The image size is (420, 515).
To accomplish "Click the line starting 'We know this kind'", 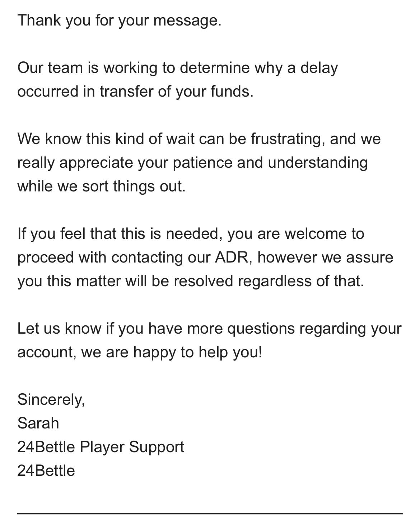I will (x=199, y=139).
